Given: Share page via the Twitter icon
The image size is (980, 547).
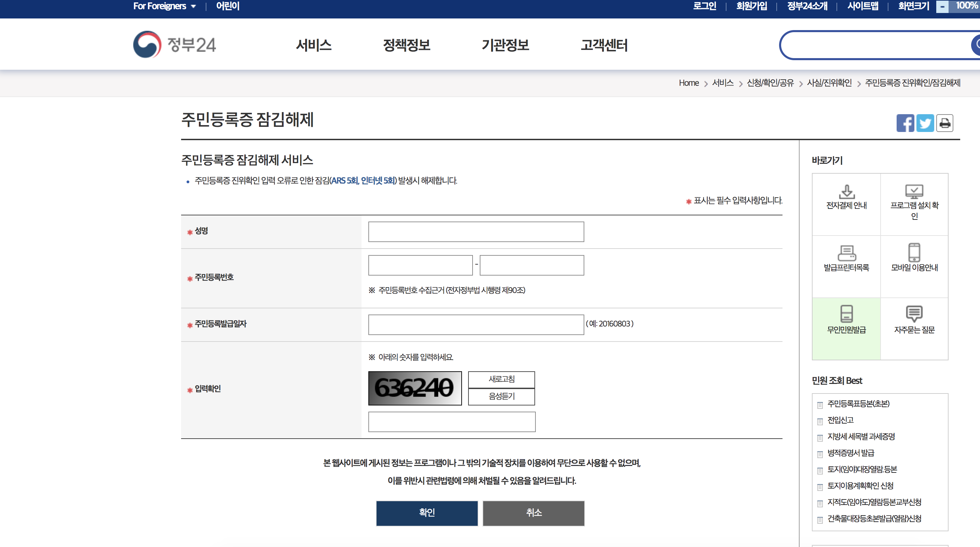Looking at the screenshot, I should click(925, 123).
